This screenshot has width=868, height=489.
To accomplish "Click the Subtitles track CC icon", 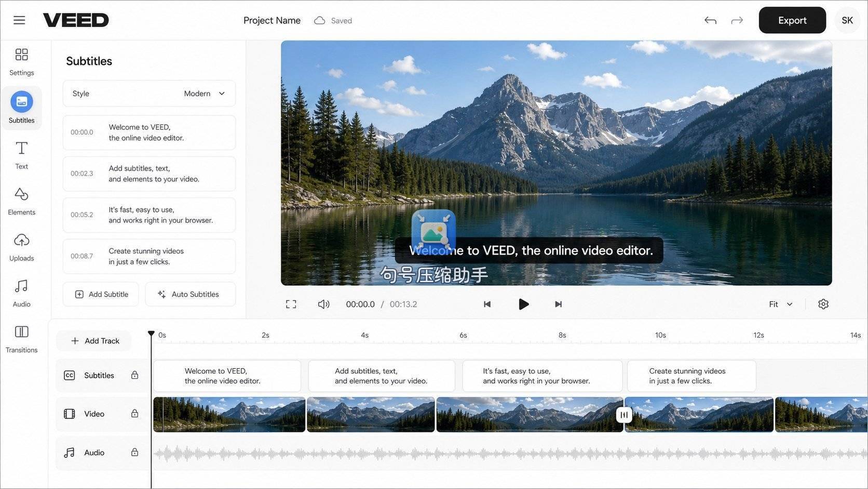I will (x=70, y=375).
